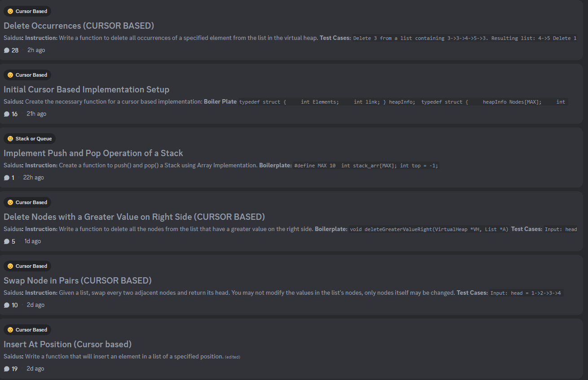Open the Delete Occurrences (CURSOR BASED) post

pyautogui.click(x=79, y=26)
